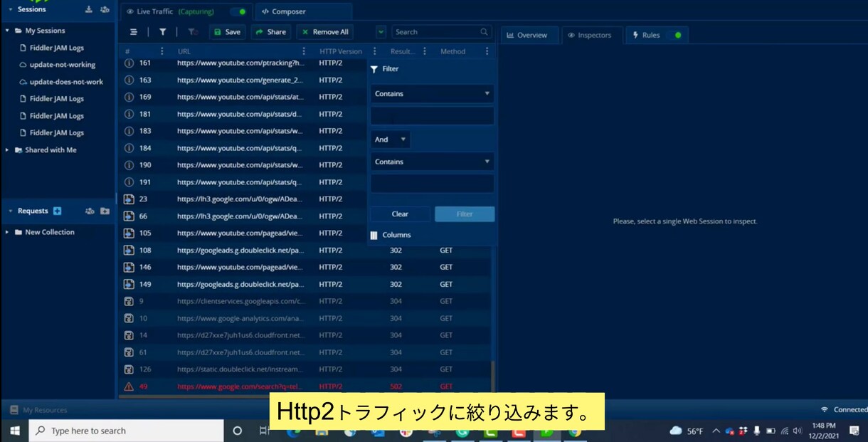The height and width of the screenshot is (442, 868).
Task: Click the Share button in toolbar
Action: pos(271,32)
